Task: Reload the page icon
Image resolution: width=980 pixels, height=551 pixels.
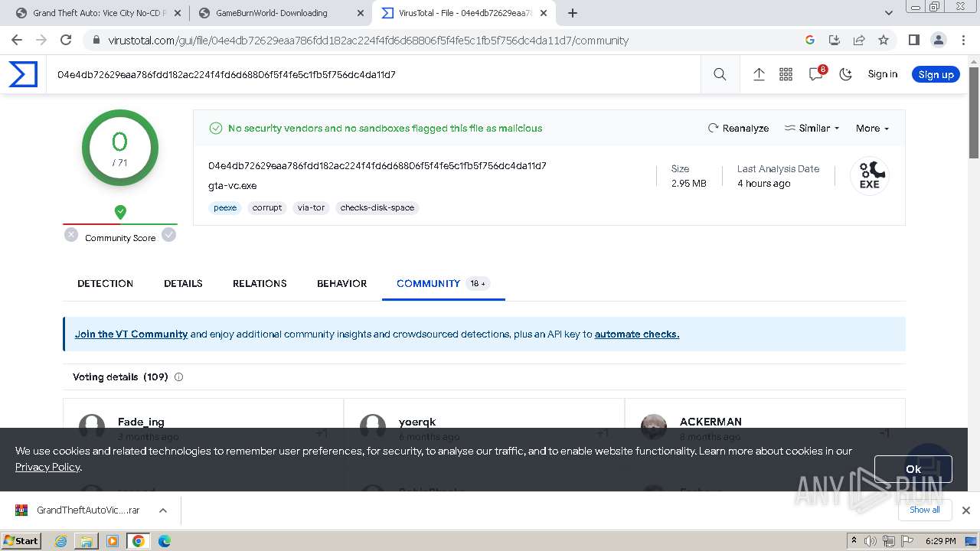Action: [x=66, y=40]
